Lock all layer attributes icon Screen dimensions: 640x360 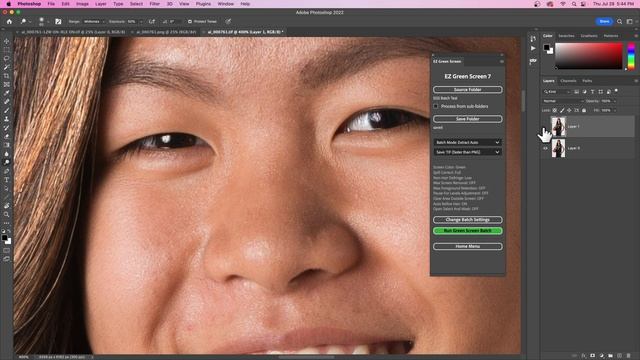[584, 110]
